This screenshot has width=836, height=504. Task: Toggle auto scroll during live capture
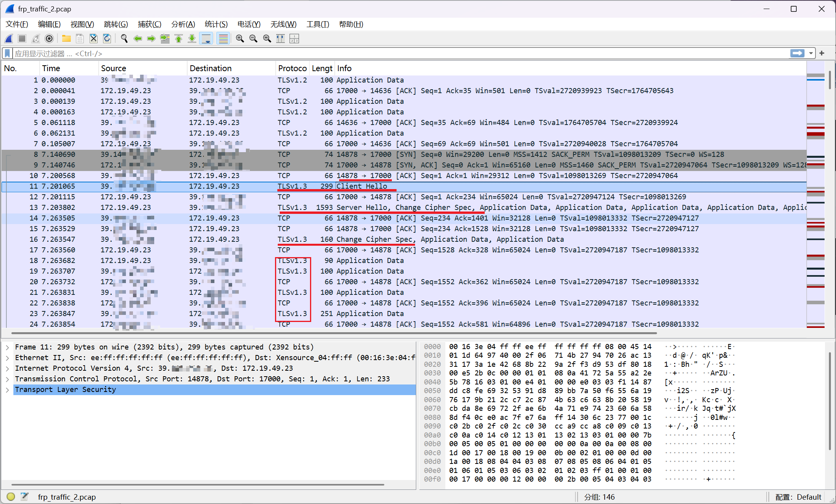(x=206, y=39)
